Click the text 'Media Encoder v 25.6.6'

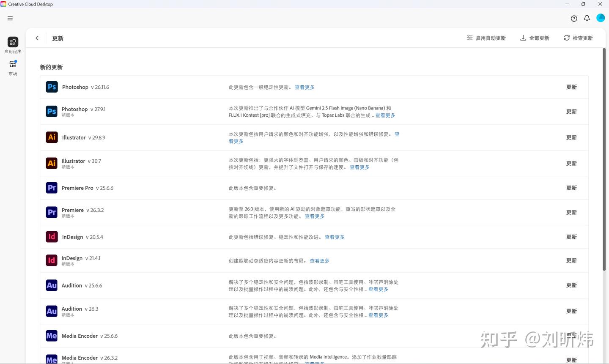(90, 336)
